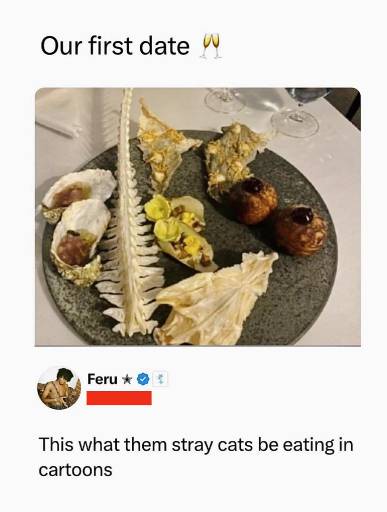
Task: Click the fan-shaped dried fin at bottom
Action: 216,299
